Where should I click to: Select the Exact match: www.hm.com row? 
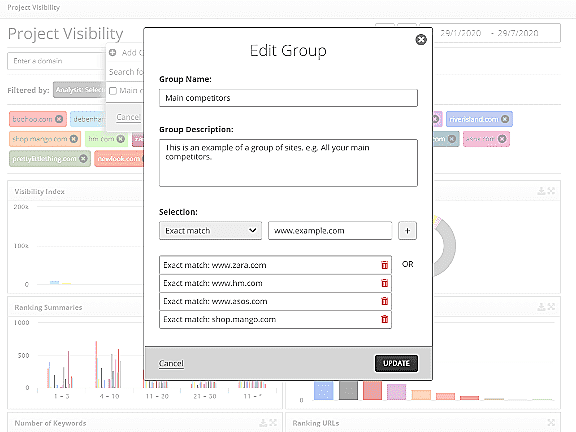(x=275, y=283)
